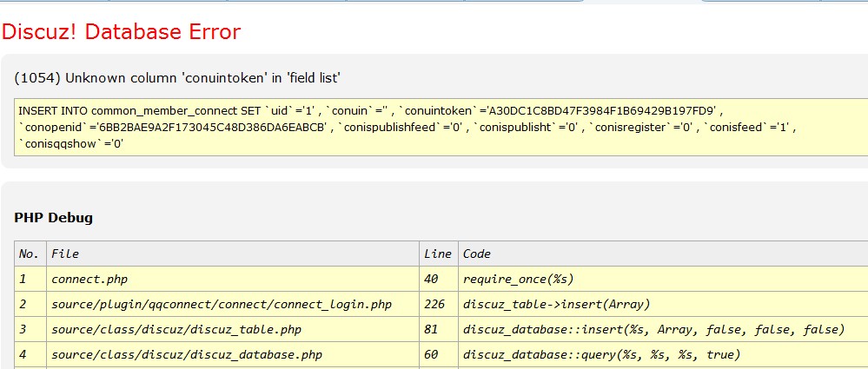The width and height of the screenshot is (868, 369).
Task: Click the discuz_database.php file path cell
Action: coord(188,354)
